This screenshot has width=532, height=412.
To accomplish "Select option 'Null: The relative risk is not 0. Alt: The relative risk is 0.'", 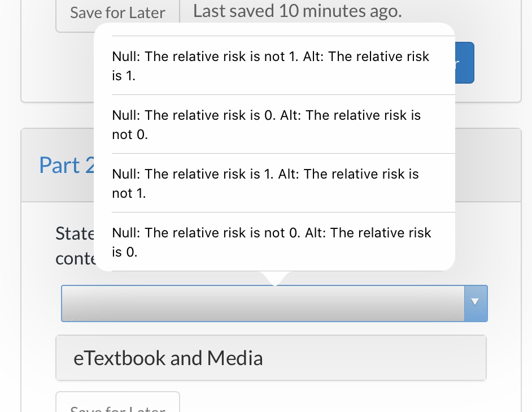I will (x=271, y=242).
